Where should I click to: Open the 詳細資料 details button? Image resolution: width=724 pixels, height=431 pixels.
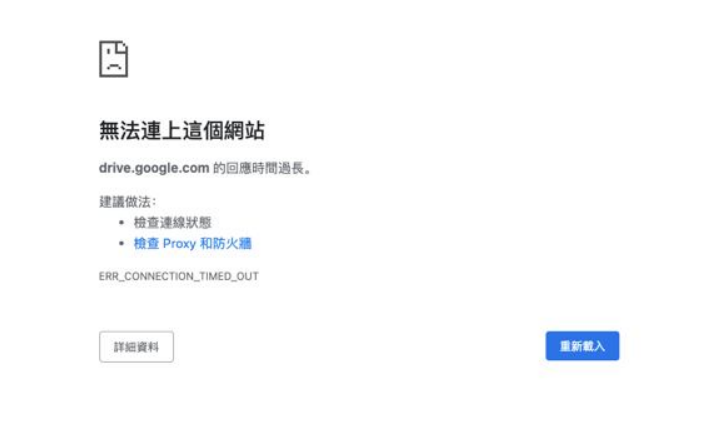click(136, 347)
